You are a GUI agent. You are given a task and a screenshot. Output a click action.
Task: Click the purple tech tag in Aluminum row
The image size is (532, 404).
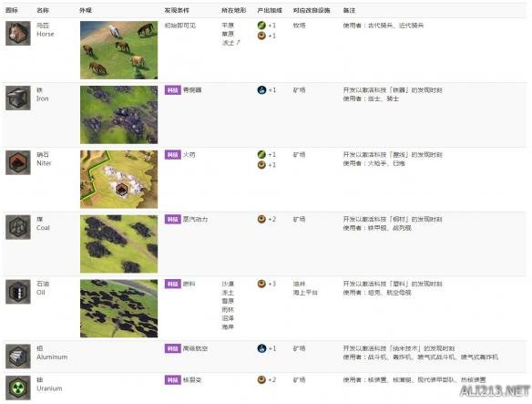tap(173, 348)
